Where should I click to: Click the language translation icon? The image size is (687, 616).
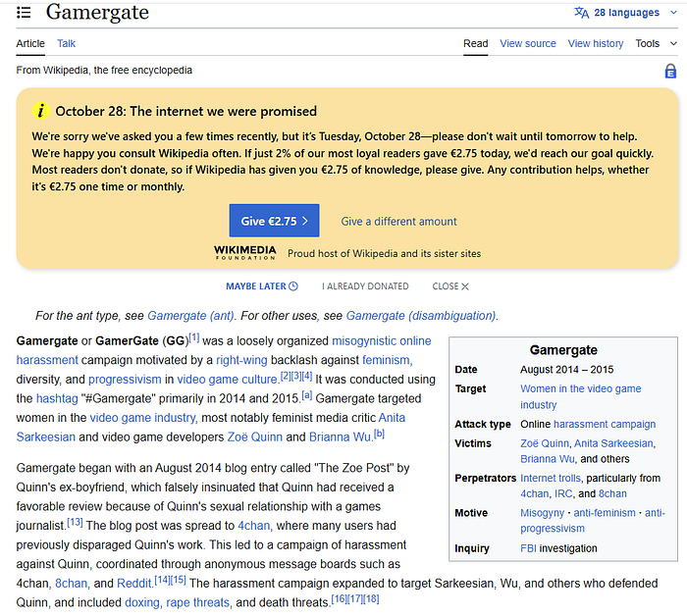click(x=582, y=13)
